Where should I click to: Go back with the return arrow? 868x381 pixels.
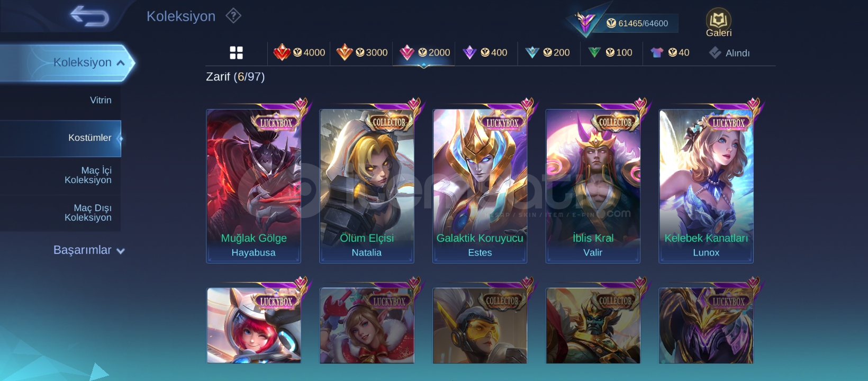point(89,16)
